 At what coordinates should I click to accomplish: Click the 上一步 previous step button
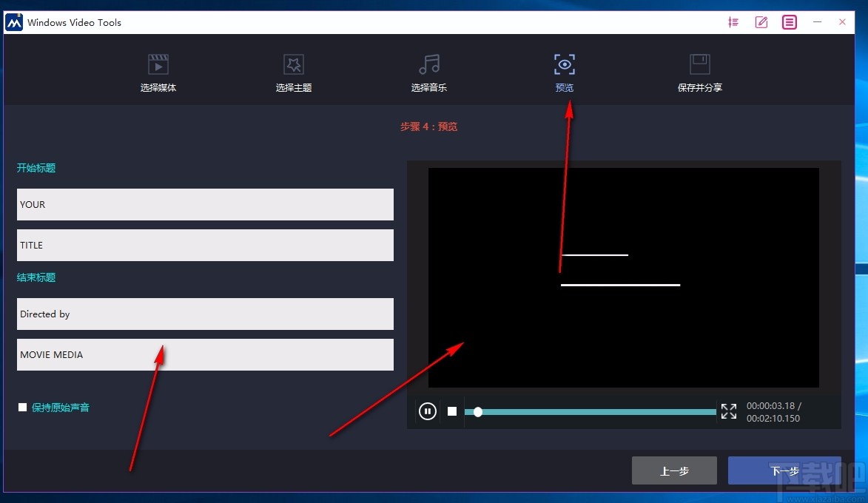coord(674,470)
